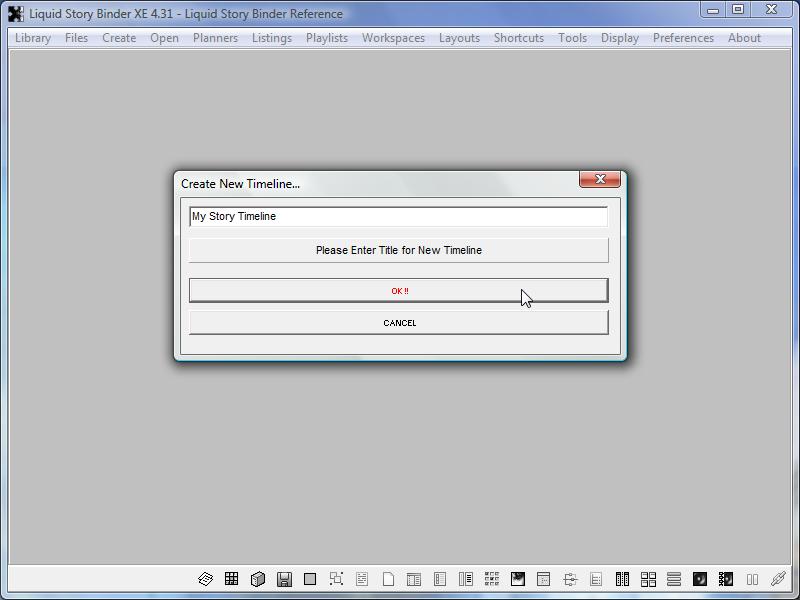This screenshot has width=800, height=600.
Task: Open the Preferences menu
Action: coord(683,38)
